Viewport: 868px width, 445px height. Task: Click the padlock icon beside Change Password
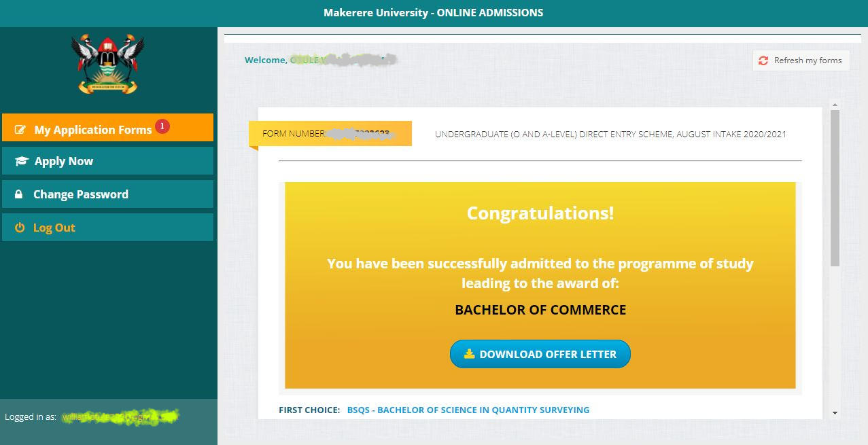(19, 194)
